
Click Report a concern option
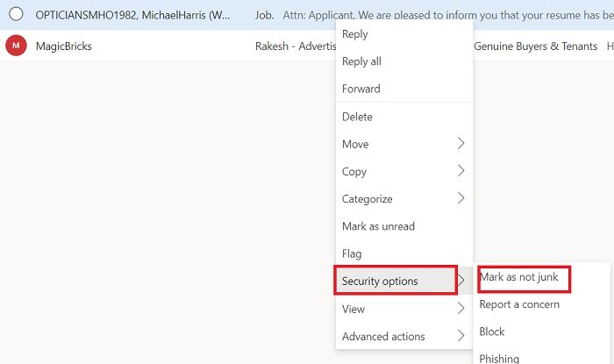(x=519, y=304)
